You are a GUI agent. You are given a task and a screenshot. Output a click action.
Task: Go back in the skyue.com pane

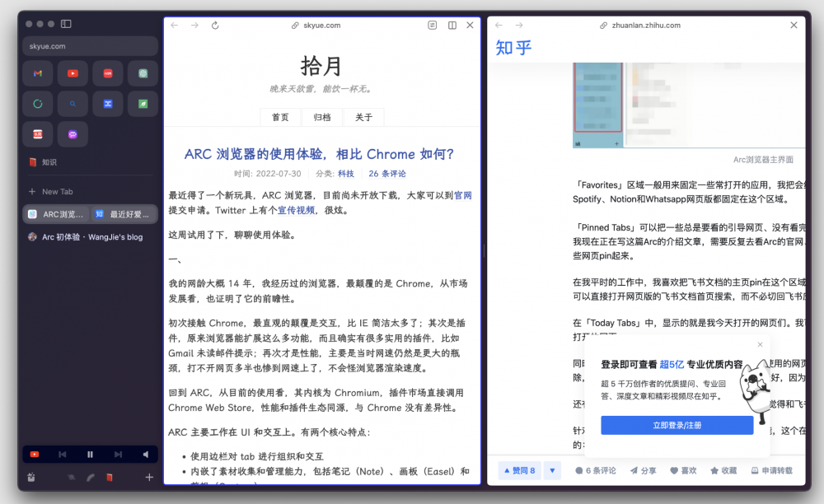[x=175, y=26]
